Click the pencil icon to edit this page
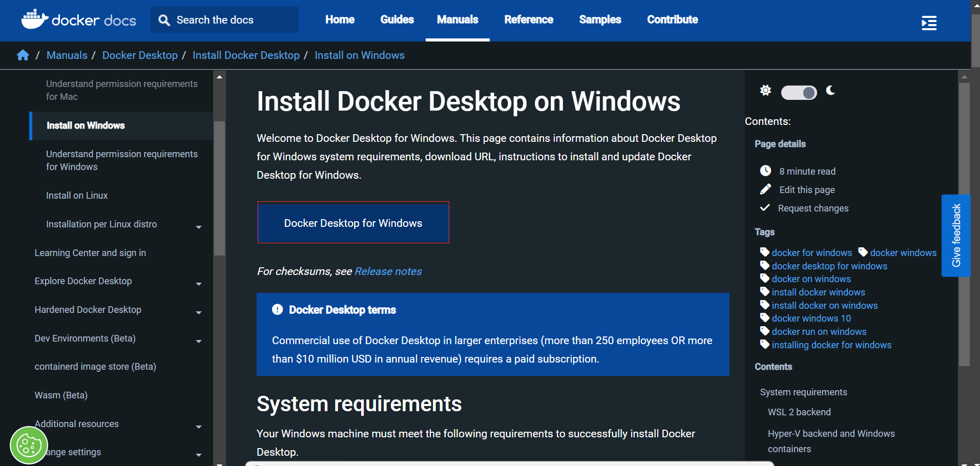Viewport: 980px width, 466px height. [765, 189]
